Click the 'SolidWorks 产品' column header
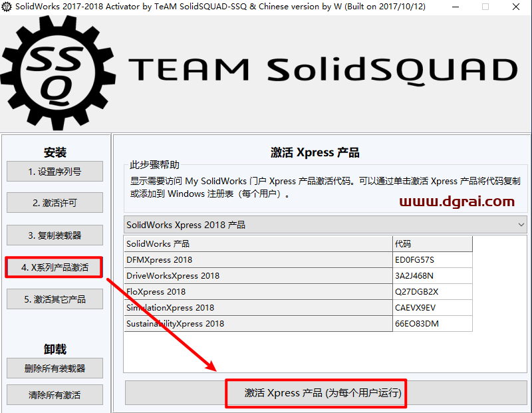The image size is (532, 413). point(258,243)
